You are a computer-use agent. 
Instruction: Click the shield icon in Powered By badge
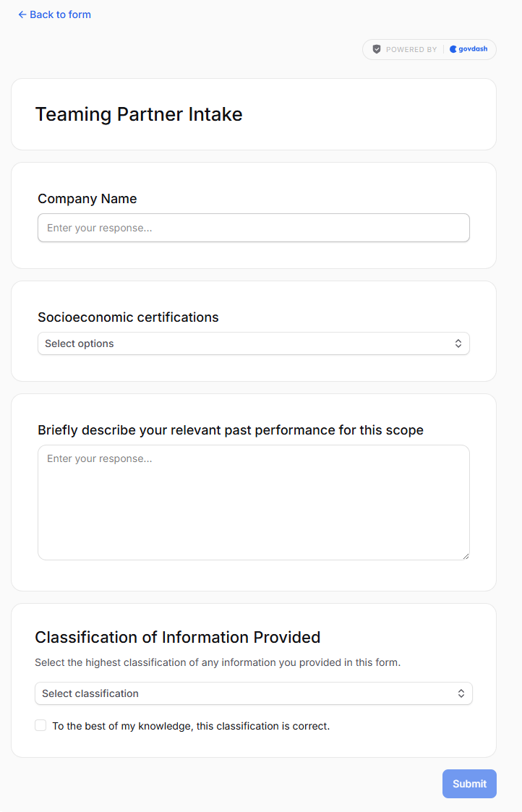coord(377,49)
